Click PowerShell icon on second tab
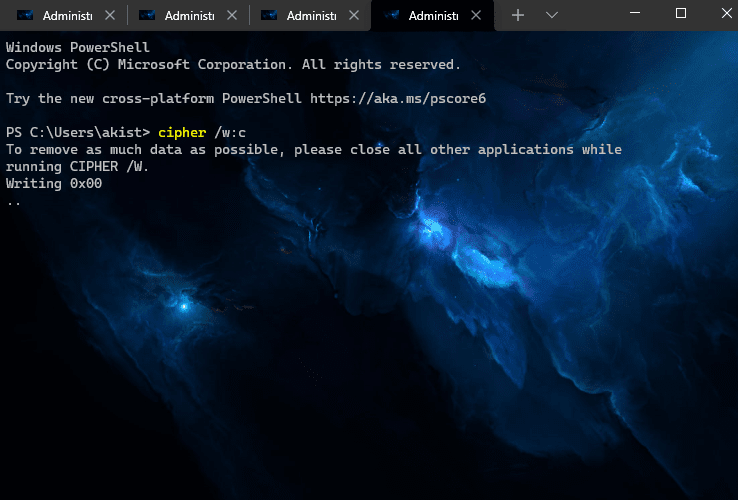The width and height of the screenshot is (738, 500). pos(147,16)
